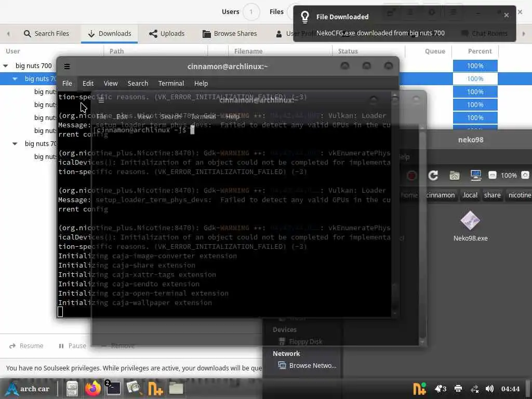
Task: Zoom in in the Caja file manager
Action: point(525,175)
